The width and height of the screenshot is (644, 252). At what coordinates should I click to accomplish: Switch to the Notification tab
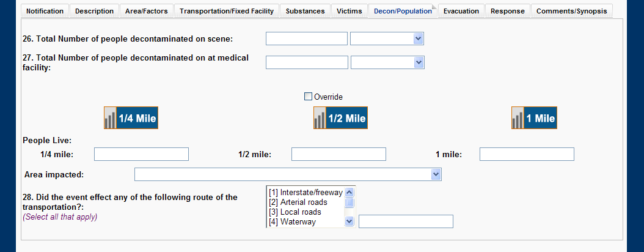pos(45,11)
